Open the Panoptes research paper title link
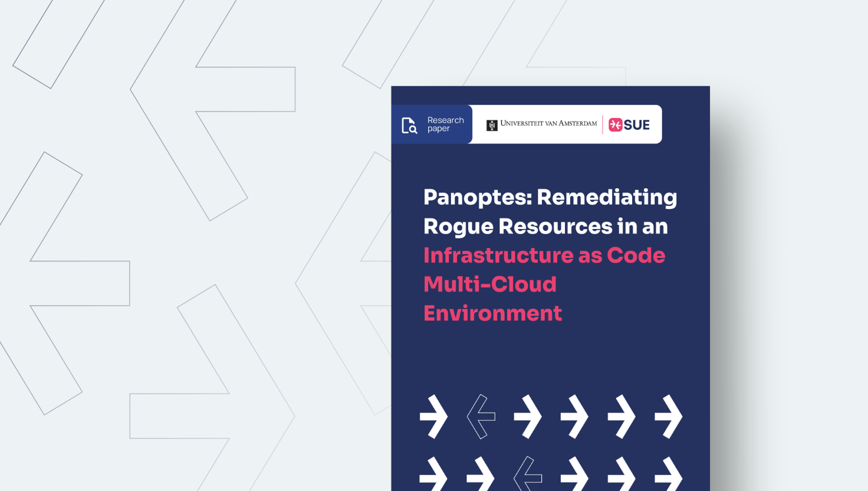868x491 pixels. pos(548,255)
